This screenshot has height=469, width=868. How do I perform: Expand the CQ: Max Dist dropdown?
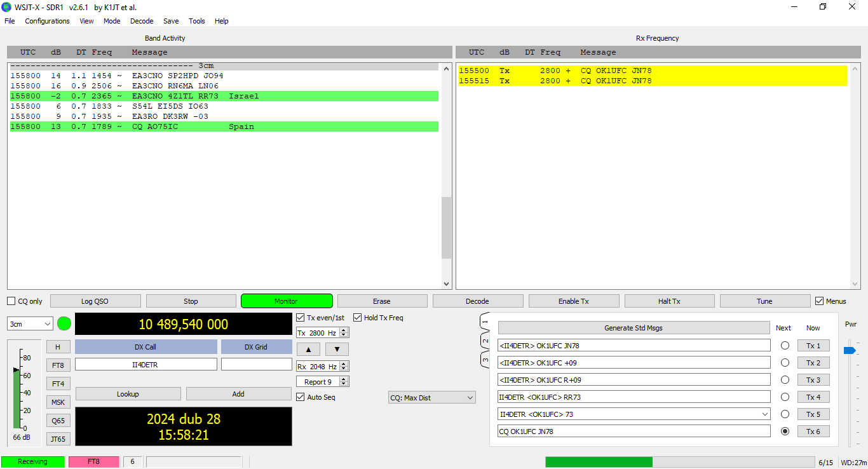431,398
